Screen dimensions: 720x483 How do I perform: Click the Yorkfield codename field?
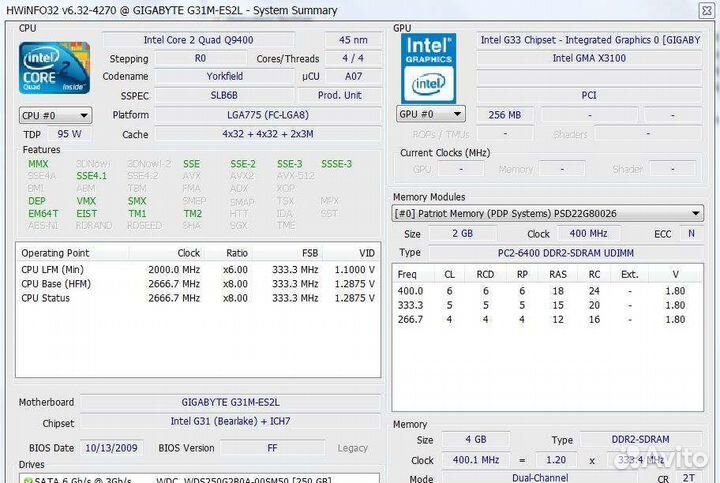tap(225, 76)
